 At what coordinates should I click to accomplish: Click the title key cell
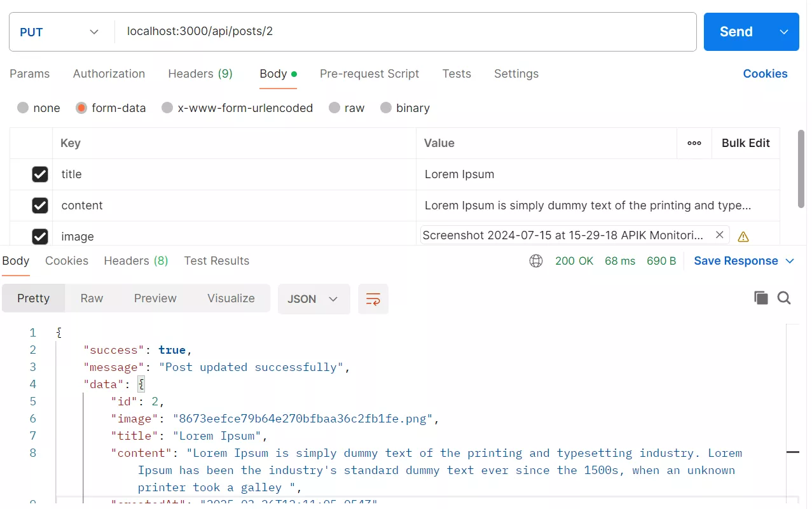click(235, 174)
